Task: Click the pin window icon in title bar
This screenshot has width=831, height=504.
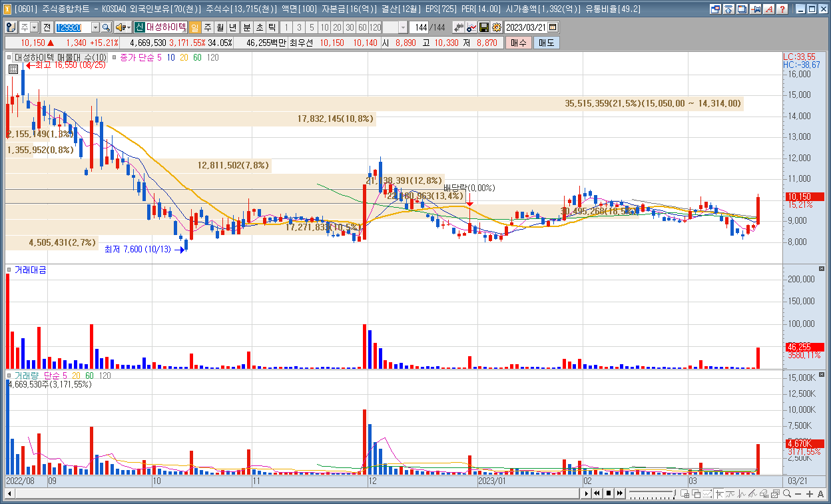Action: pyautogui.click(x=755, y=9)
